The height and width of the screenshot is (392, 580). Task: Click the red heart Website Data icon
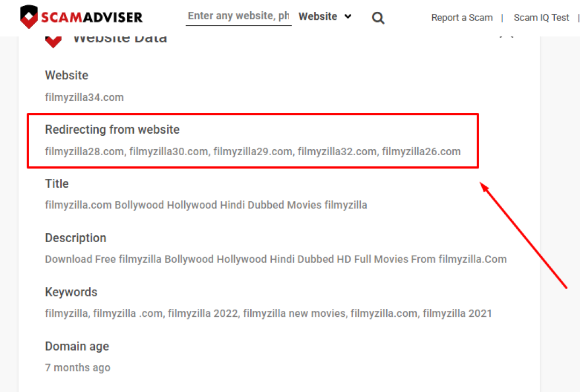(53, 41)
